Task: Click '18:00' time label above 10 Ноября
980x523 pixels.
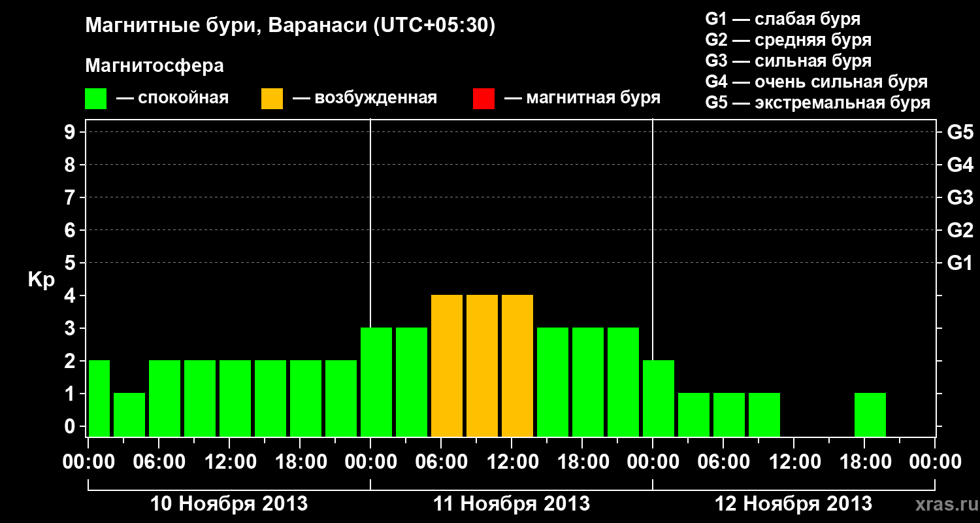Action: [x=300, y=462]
